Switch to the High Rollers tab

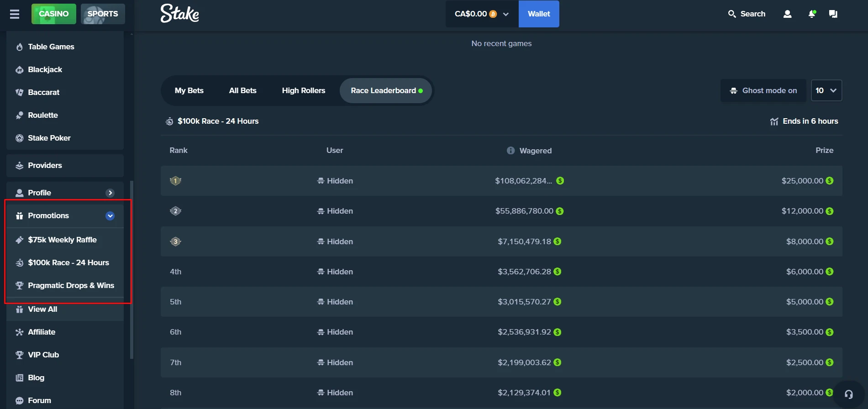click(304, 90)
